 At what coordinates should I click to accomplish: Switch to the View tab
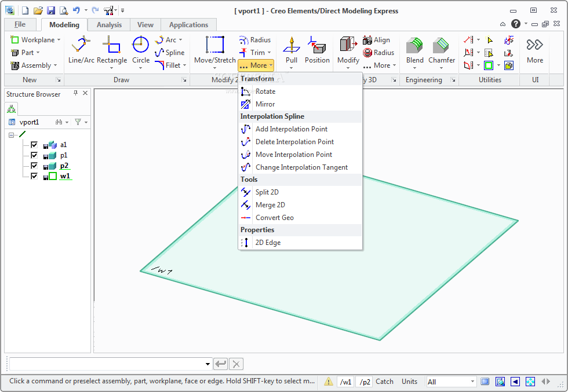145,25
